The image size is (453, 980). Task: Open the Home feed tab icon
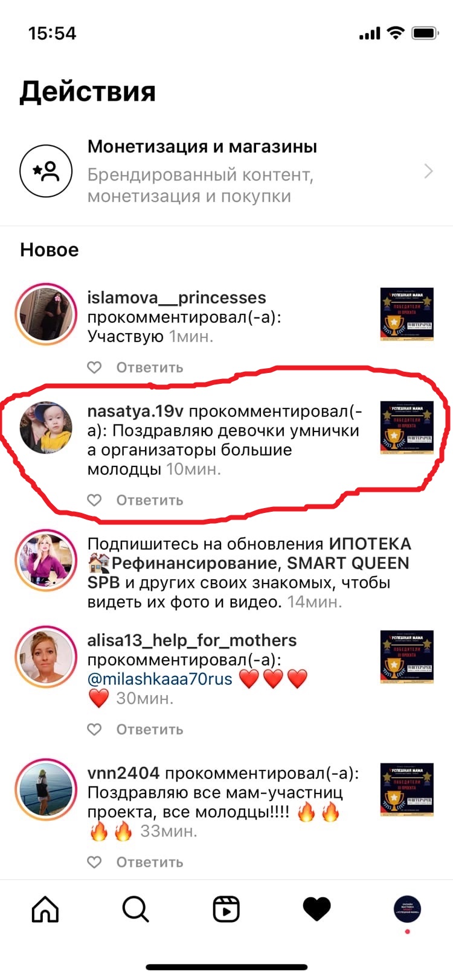coord(45,909)
